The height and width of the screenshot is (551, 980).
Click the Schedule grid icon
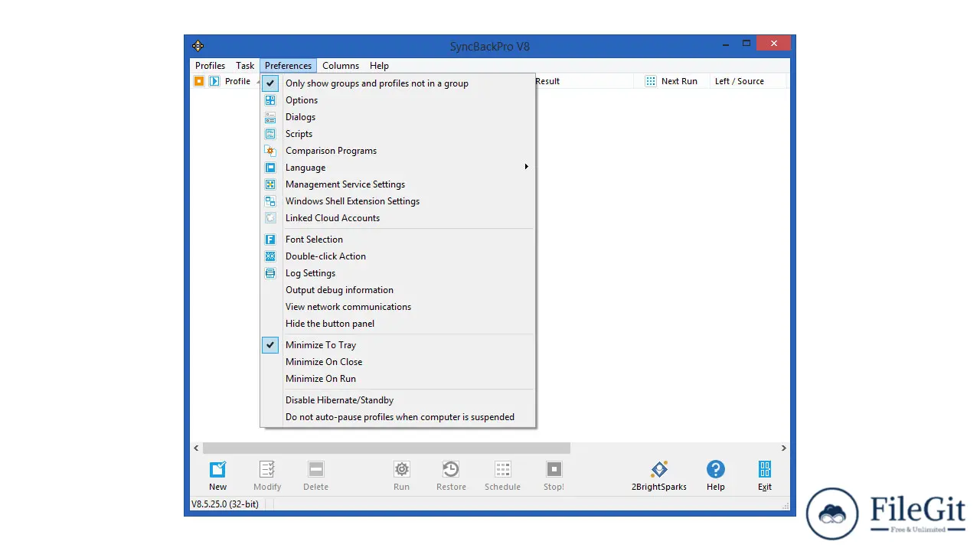503,469
